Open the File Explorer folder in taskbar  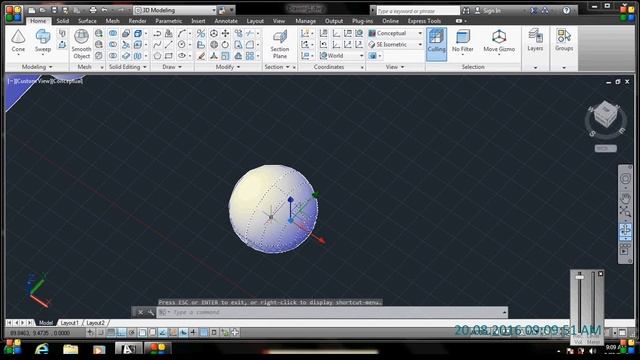[70, 349]
